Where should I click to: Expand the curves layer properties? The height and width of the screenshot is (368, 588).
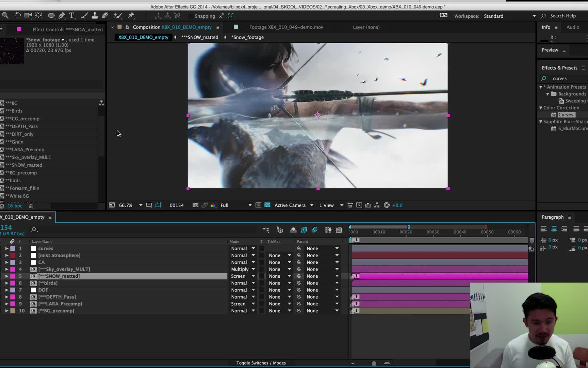pos(6,248)
